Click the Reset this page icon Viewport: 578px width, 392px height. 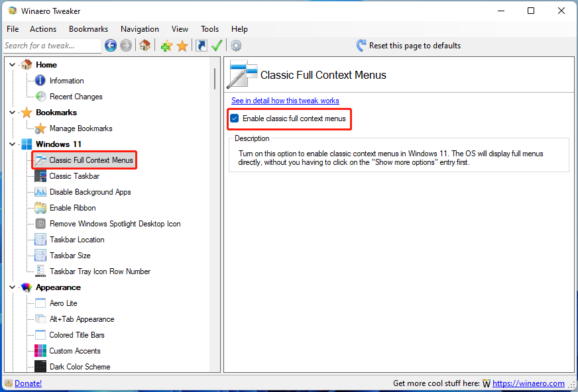click(x=361, y=46)
